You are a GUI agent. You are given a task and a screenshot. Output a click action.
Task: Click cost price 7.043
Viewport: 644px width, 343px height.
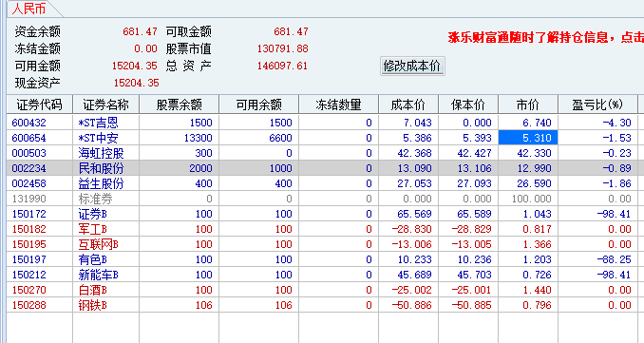tap(417, 123)
